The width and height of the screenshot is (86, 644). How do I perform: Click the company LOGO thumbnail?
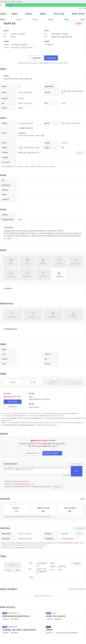tap(12, 565)
